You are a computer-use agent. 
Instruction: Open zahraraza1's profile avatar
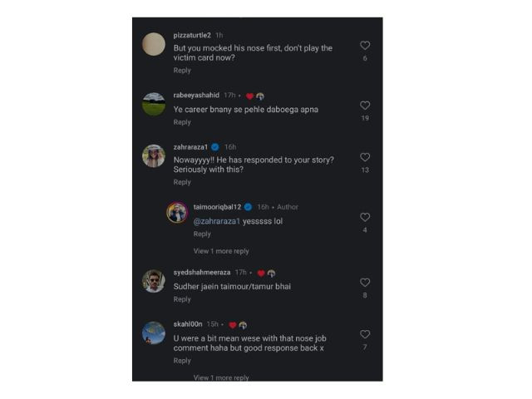(154, 156)
